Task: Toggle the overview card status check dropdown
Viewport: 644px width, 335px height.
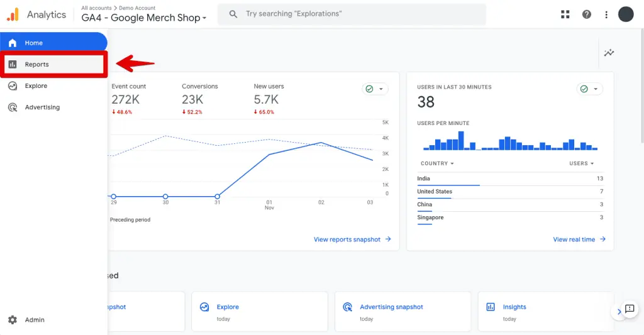Action: click(375, 89)
